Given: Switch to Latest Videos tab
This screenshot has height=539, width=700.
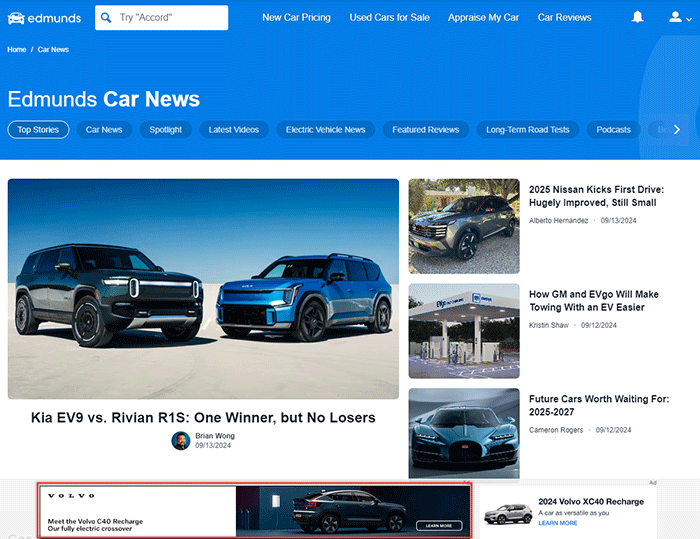Looking at the screenshot, I should coord(234,130).
